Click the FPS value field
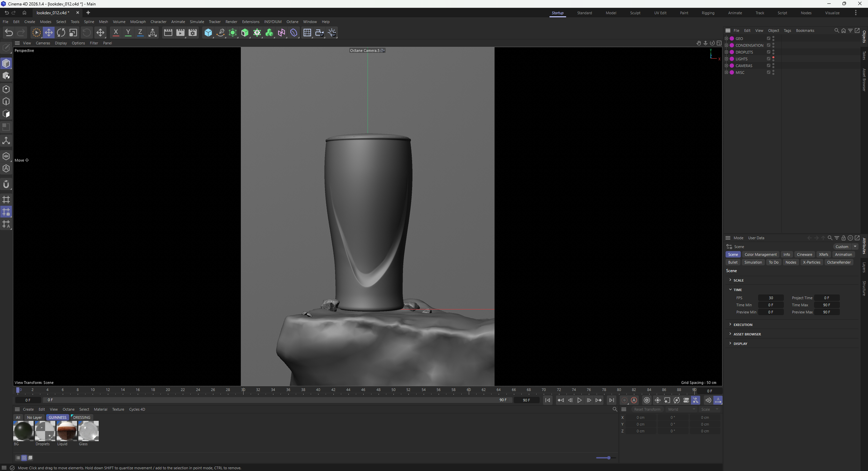This screenshot has height=471, width=868. point(771,298)
